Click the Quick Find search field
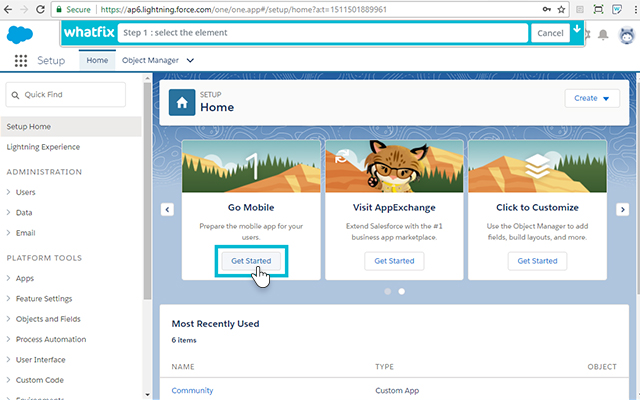This screenshot has width=640, height=400. [x=66, y=95]
